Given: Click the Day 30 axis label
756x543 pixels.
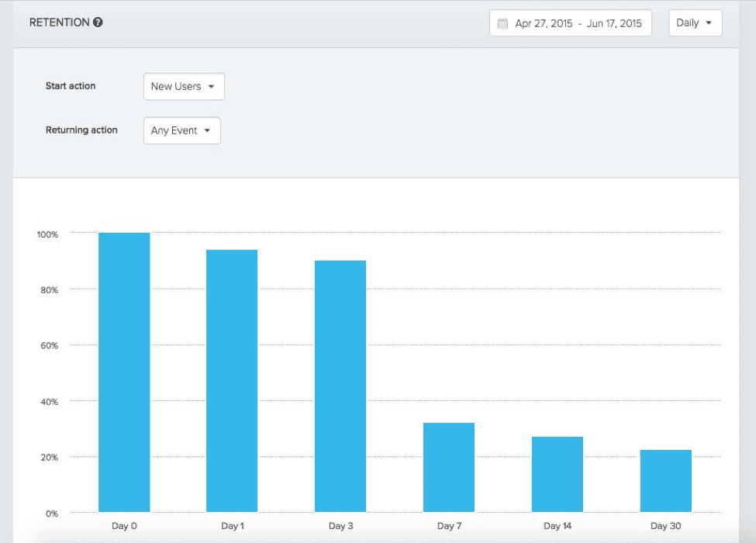Looking at the screenshot, I should pyautogui.click(x=665, y=526).
